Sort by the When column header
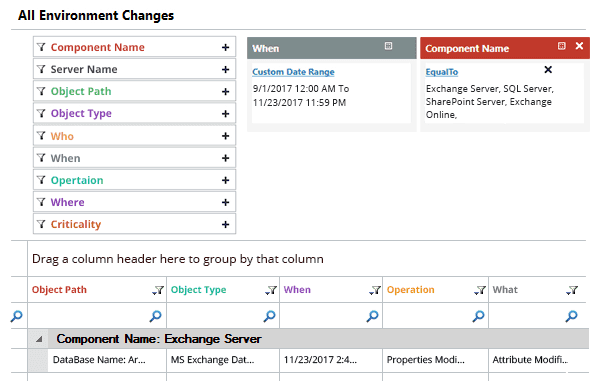 [297, 290]
